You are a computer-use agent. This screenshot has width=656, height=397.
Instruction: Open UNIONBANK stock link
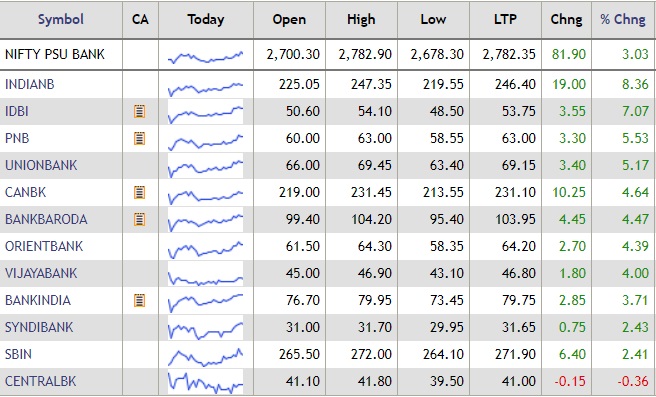click(41, 165)
